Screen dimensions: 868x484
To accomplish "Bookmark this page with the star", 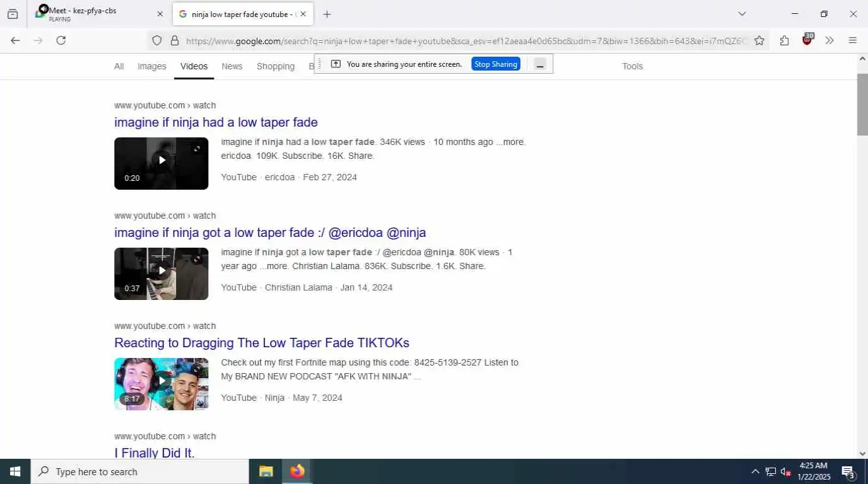I will tap(759, 40).
